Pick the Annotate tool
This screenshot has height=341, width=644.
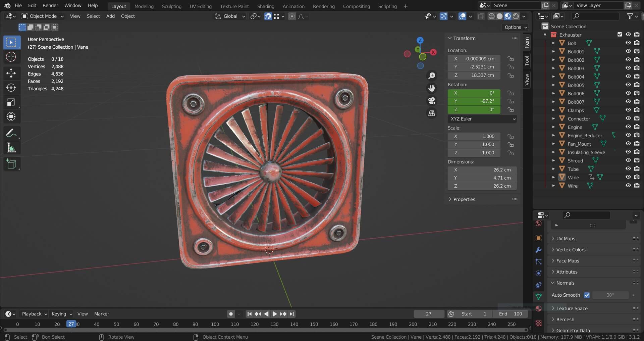point(11,133)
